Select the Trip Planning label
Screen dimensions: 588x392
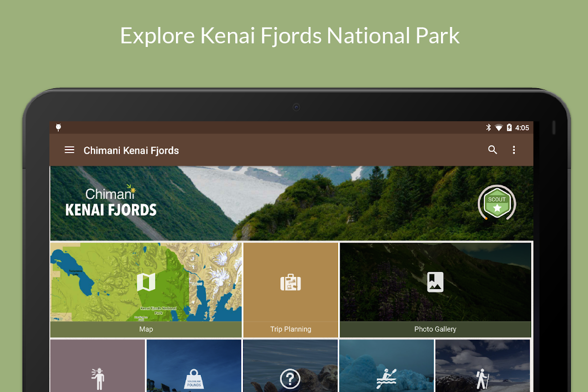pos(291,329)
